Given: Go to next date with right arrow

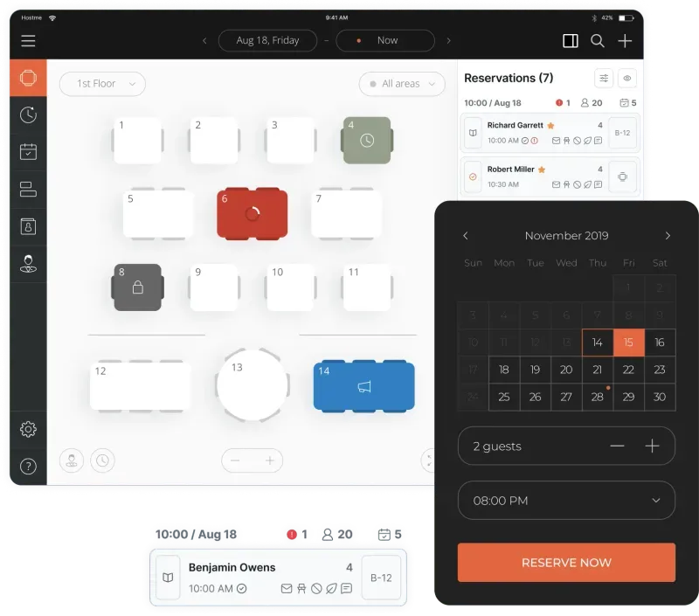Looking at the screenshot, I should pos(448,40).
